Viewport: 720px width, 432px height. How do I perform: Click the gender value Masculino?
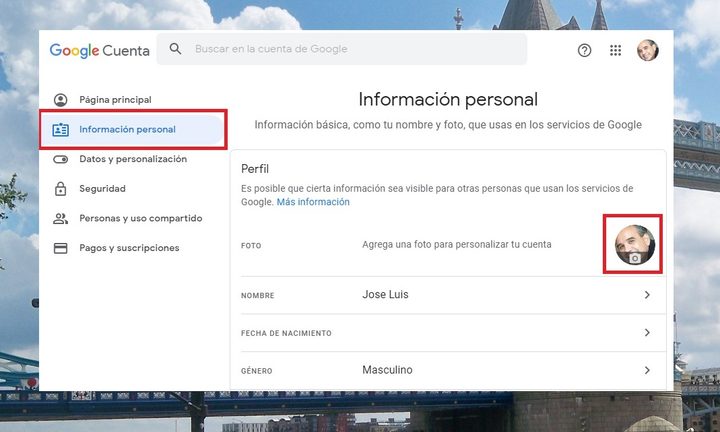[387, 370]
